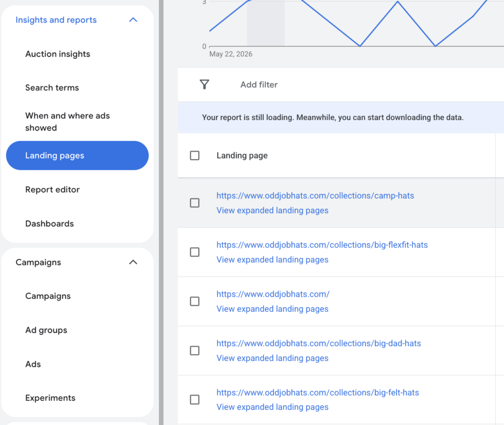Collapse the Campaigns section chevron
Screen dimensions: 504x425
pos(133,262)
